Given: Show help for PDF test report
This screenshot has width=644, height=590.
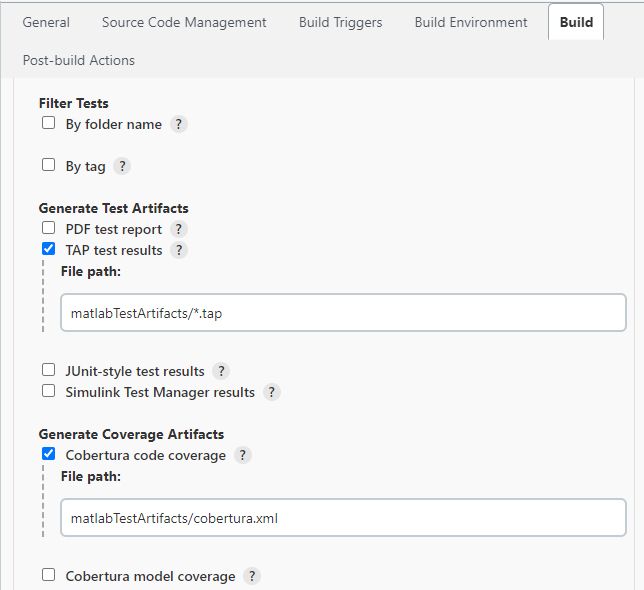Looking at the screenshot, I should point(179,229).
